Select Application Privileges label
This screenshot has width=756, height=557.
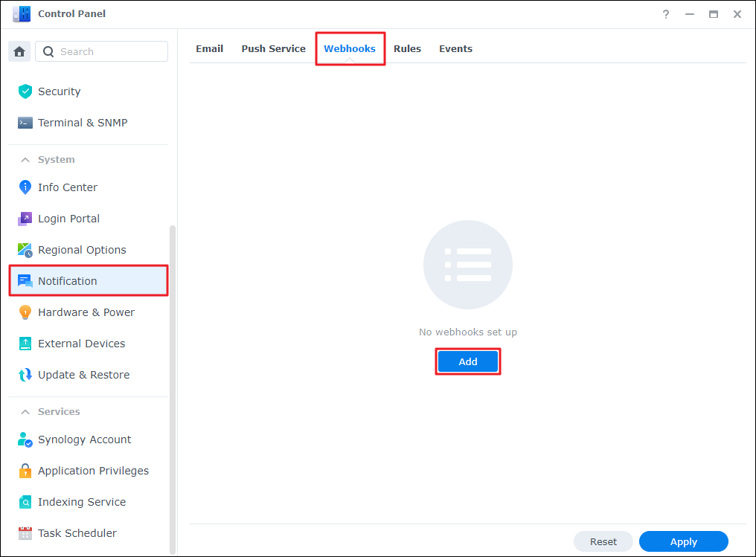(94, 471)
